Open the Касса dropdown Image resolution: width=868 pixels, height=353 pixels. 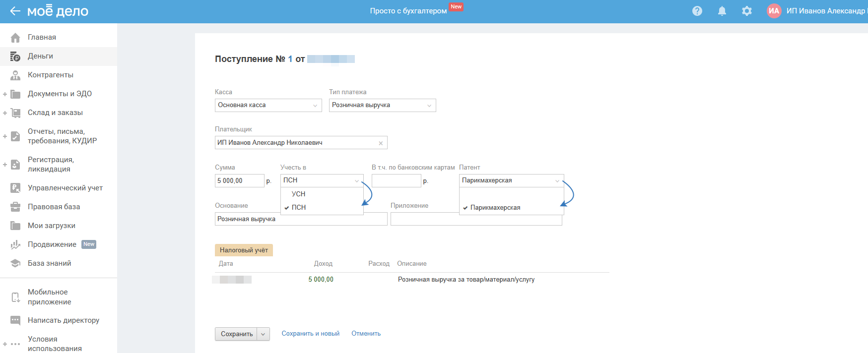click(x=268, y=105)
